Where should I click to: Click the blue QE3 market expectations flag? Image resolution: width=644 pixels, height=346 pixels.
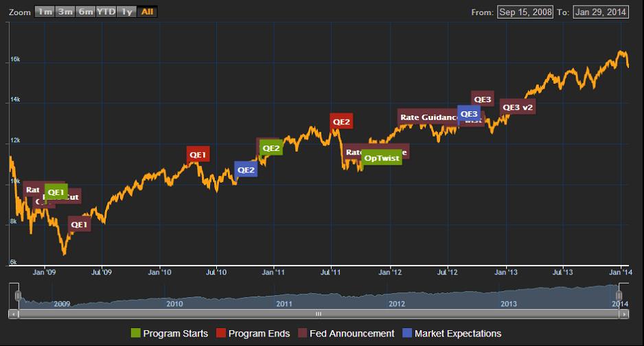pyautogui.click(x=469, y=113)
